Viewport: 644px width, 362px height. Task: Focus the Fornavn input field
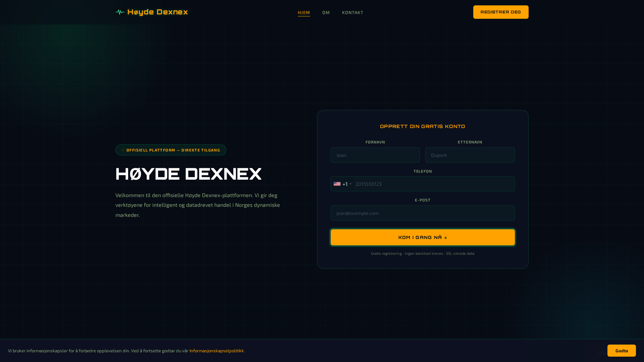point(375,155)
